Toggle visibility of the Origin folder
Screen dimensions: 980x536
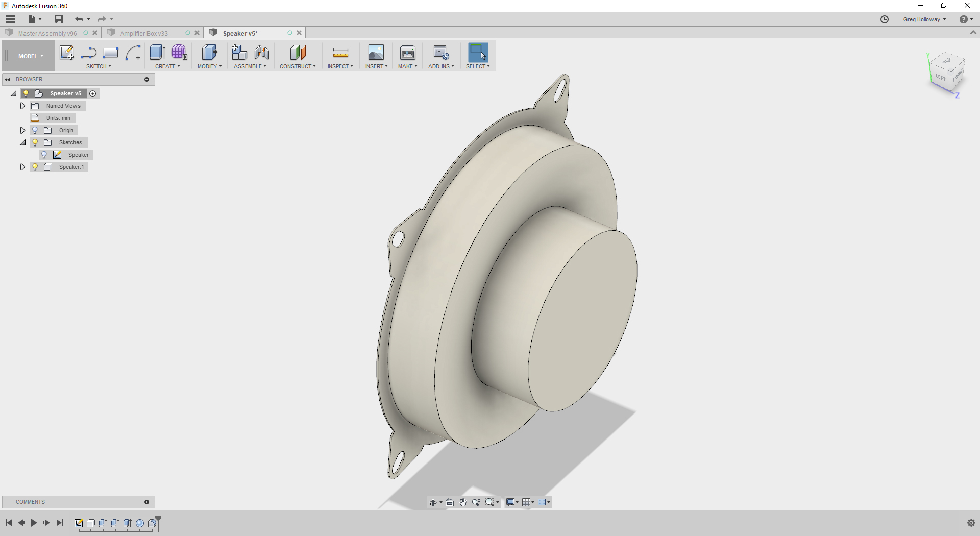tap(34, 130)
